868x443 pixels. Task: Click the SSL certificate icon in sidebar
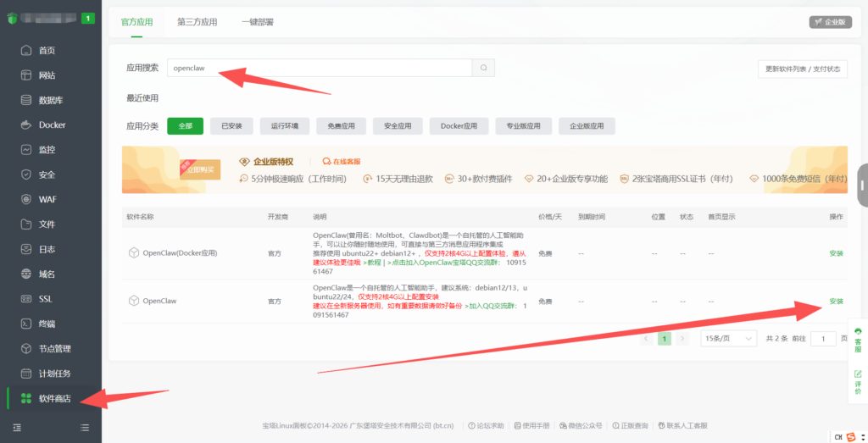[26, 299]
